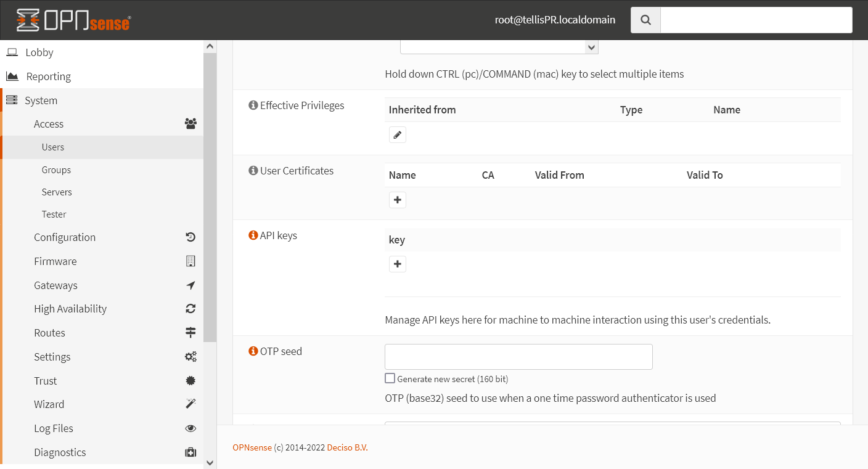Viewport: 868px width, 469px height.
Task: Click the Diagnostics camera icon
Action: coord(190,452)
